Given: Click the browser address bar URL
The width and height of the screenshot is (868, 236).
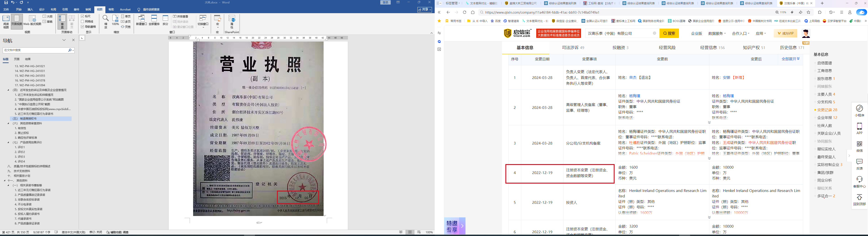Looking at the screenshot, I should coord(542,12).
